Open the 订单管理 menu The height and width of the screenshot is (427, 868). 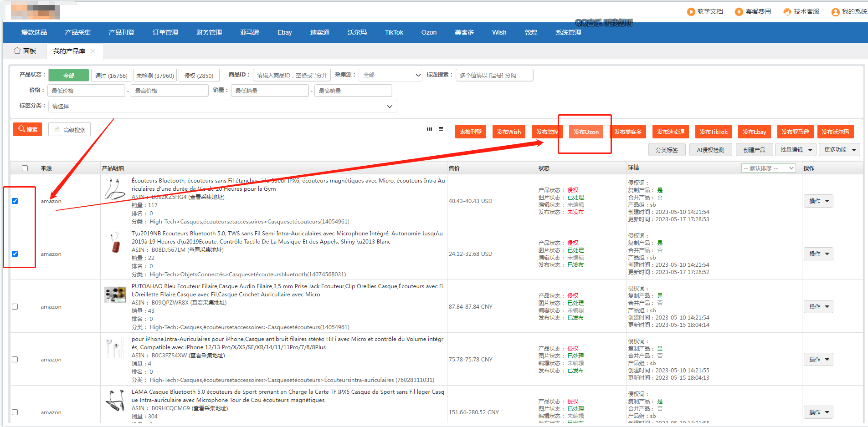point(165,32)
